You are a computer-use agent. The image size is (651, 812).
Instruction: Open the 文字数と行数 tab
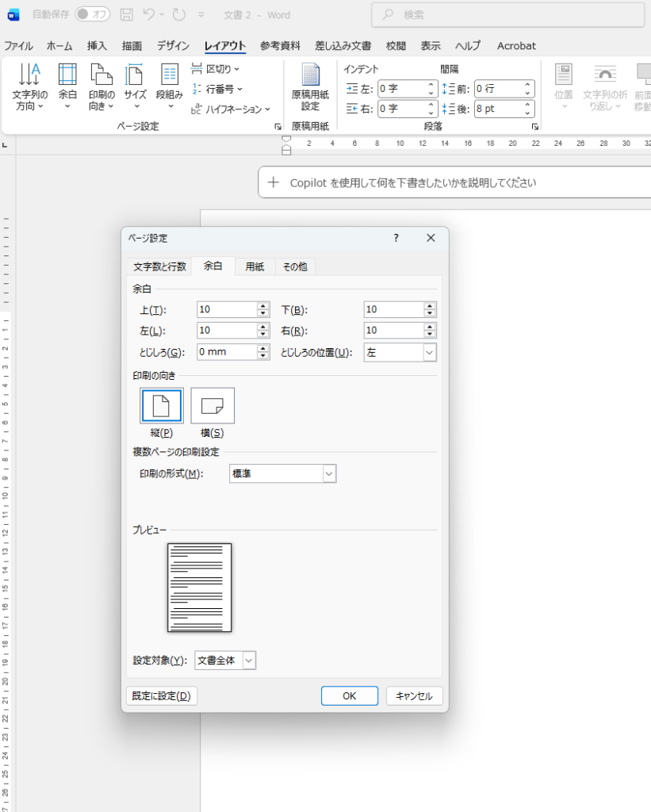pos(159,267)
